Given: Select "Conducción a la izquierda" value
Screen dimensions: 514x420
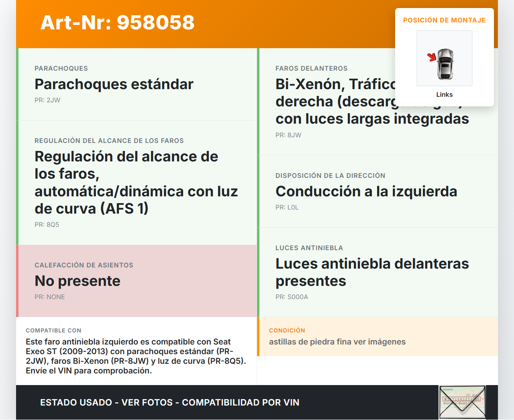Looking at the screenshot, I should coord(366,192).
